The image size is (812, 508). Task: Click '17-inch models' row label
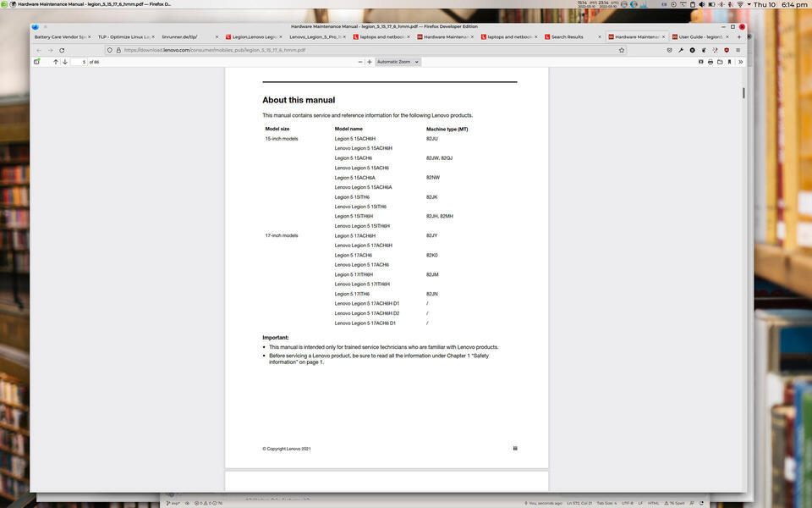coord(281,235)
